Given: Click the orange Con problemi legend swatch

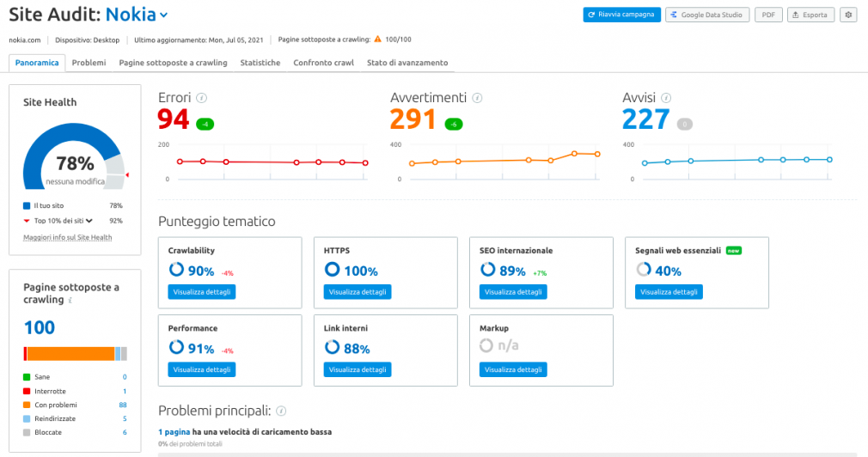Looking at the screenshot, I should [27, 405].
